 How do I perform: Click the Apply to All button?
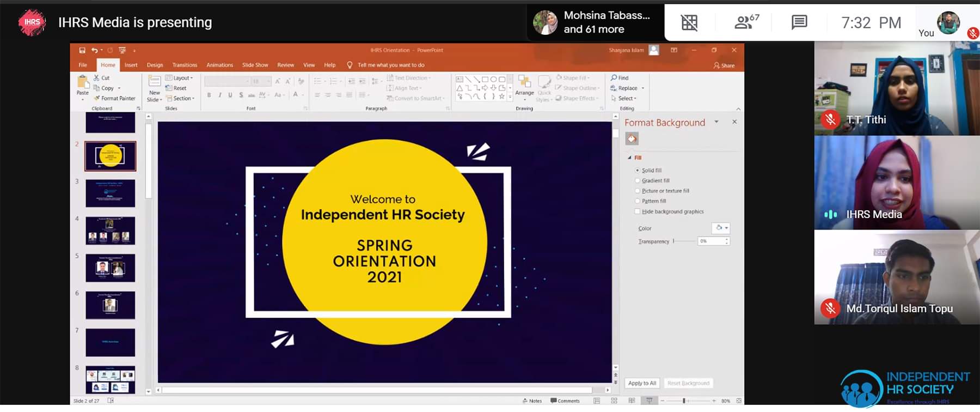pos(642,383)
